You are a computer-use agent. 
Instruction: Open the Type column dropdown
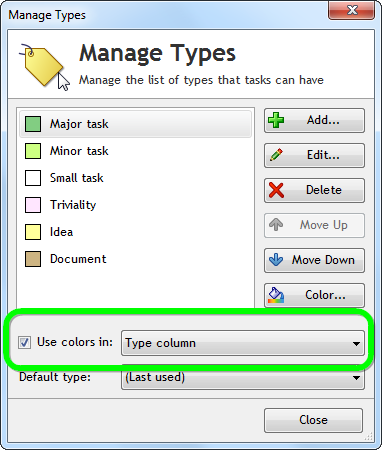pos(243,343)
